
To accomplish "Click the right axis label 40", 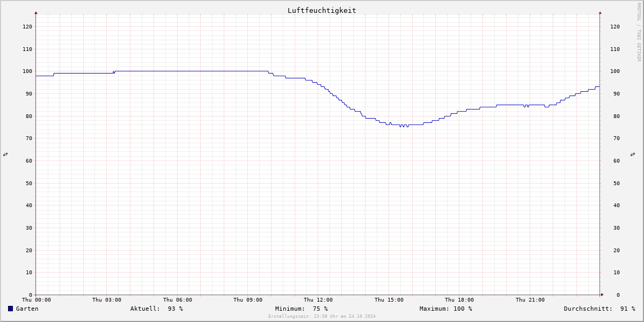I will tap(617, 205).
